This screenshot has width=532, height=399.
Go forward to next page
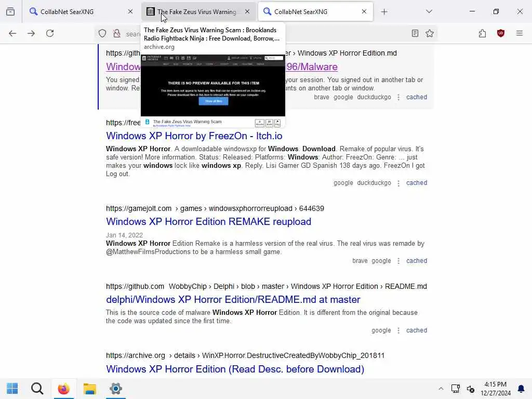tap(31, 33)
